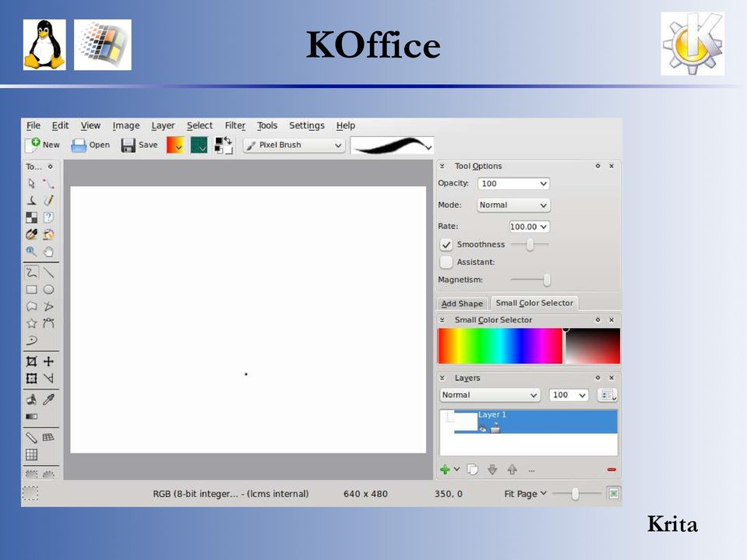Float the Layers docker

point(598,378)
